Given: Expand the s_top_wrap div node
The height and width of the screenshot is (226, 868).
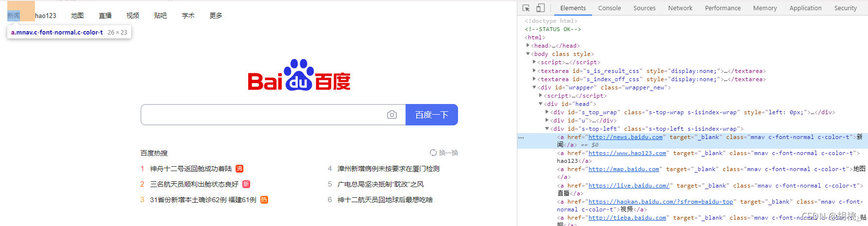Looking at the screenshot, I should (x=547, y=112).
